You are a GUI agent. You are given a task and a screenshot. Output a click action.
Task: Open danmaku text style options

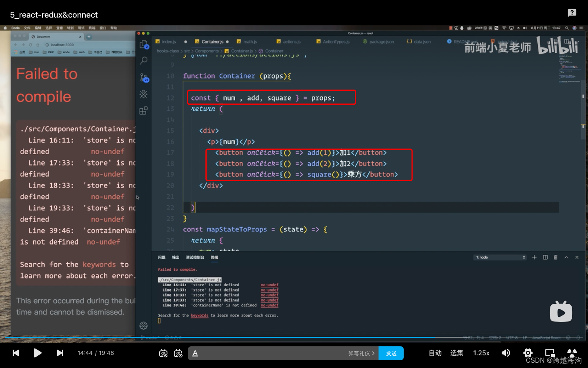click(x=195, y=353)
